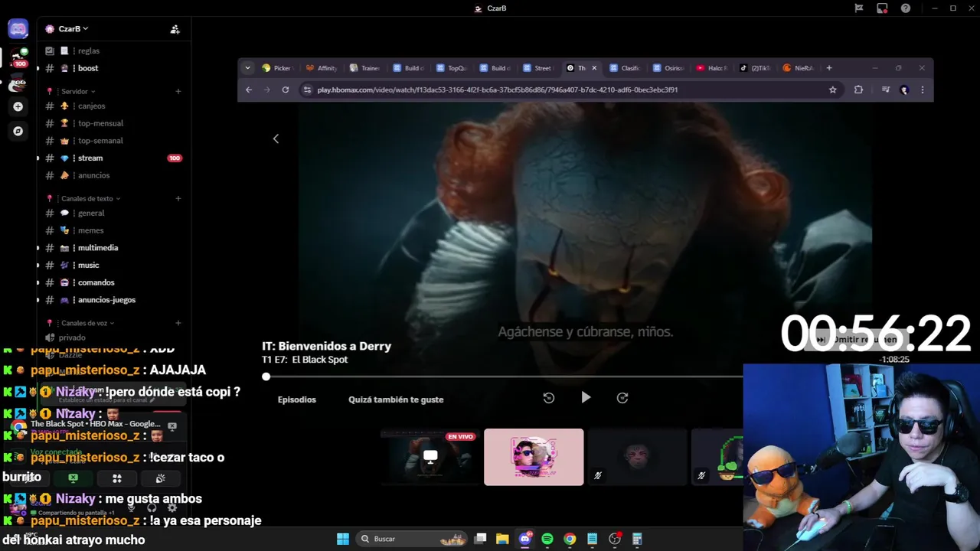This screenshot has width=980, height=551.
Task: Switch to the Street browser tab
Action: click(x=539, y=68)
